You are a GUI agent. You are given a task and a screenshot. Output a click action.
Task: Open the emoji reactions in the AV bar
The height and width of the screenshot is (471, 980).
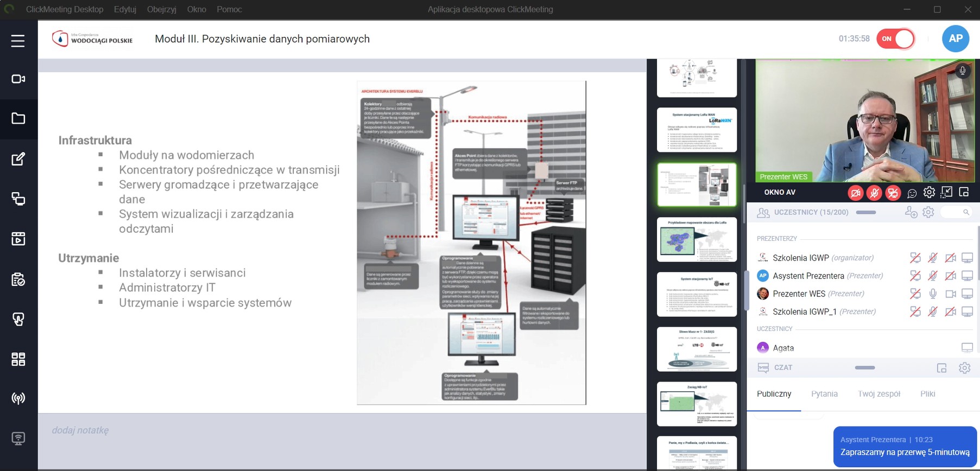click(x=912, y=193)
